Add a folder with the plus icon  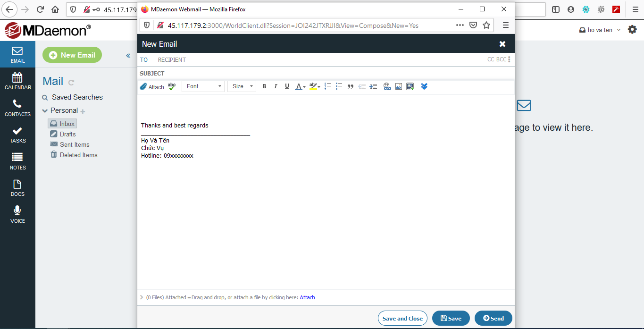[x=83, y=111]
